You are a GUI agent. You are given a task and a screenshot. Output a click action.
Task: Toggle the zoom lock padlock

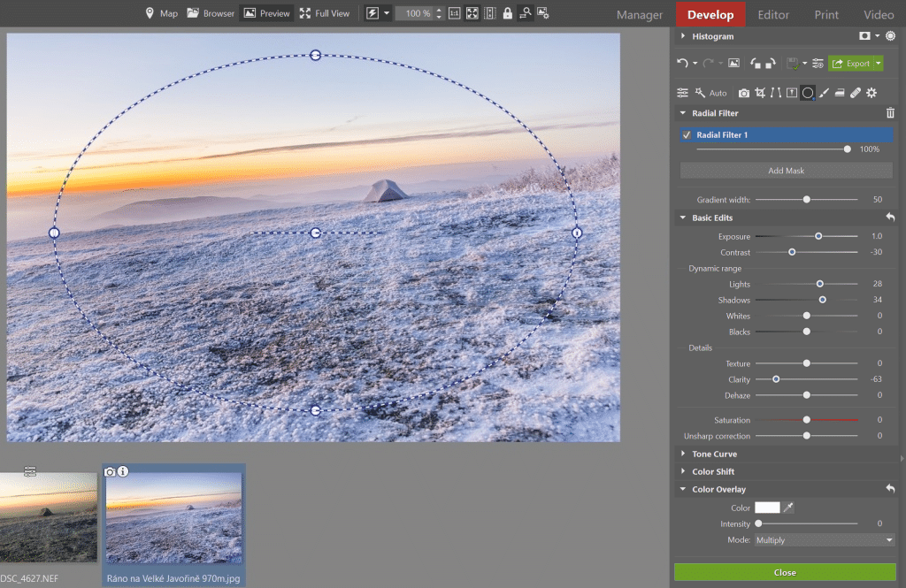507,13
